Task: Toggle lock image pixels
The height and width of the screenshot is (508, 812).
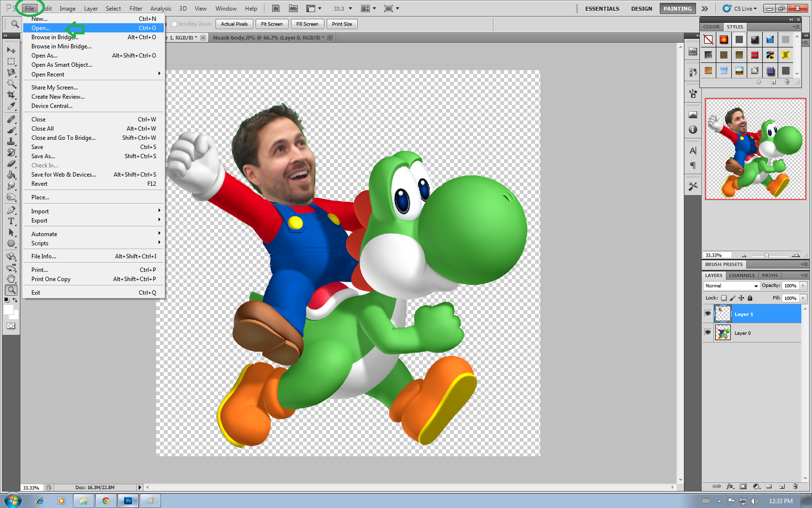Action: point(732,298)
